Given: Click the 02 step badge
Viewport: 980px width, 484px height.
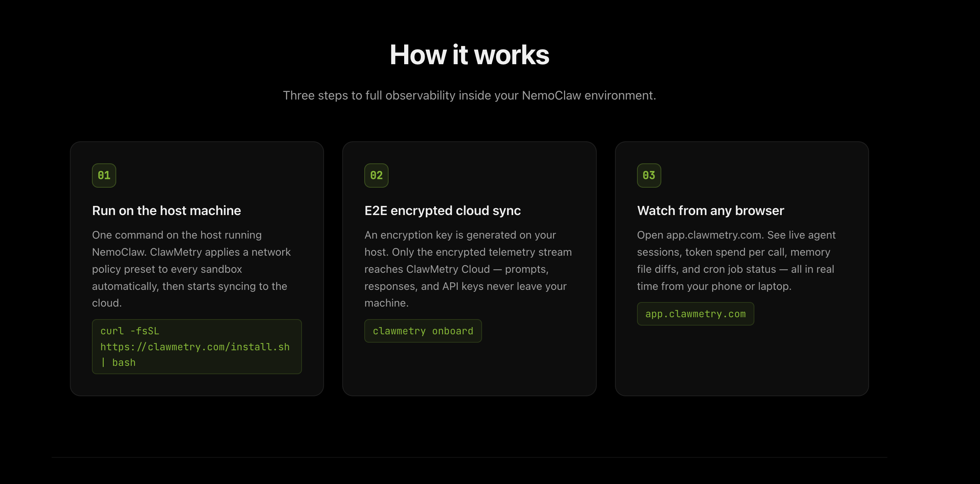Looking at the screenshot, I should [376, 176].
